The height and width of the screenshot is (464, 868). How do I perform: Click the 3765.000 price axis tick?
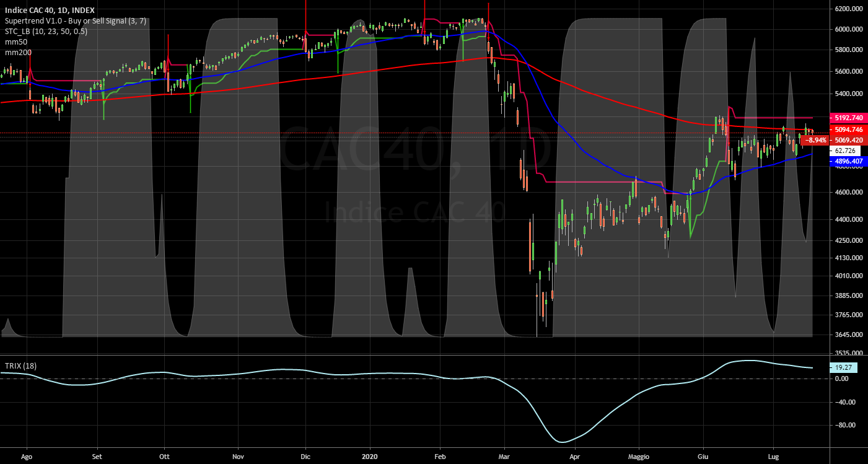pyautogui.click(x=849, y=315)
